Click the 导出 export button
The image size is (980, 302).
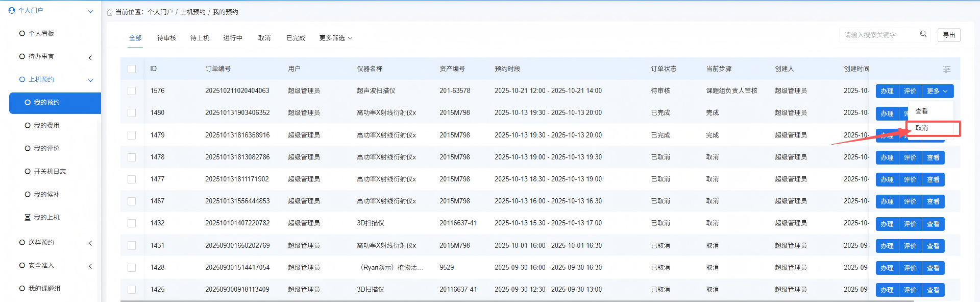[x=949, y=35]
